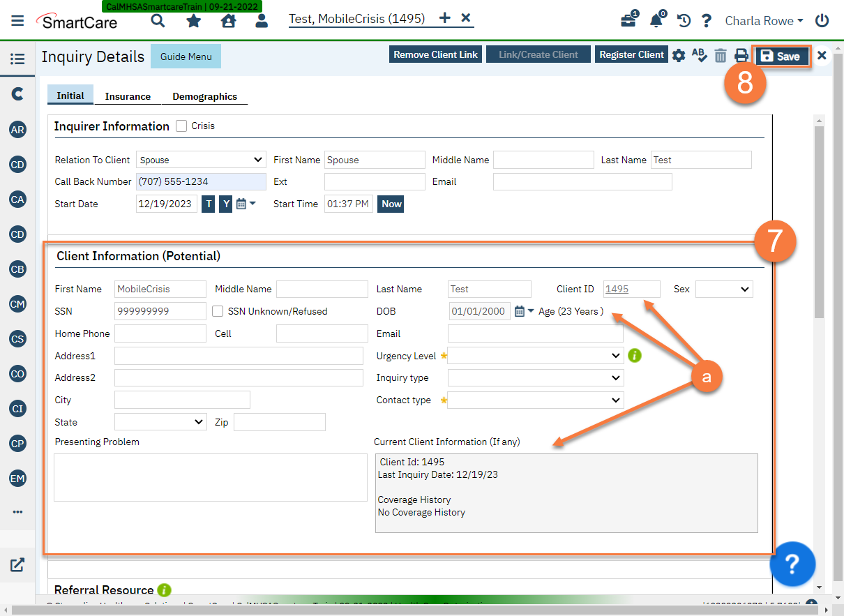
Task: Toggle the Urgency Level info indicator
Action: click(634, 355)
